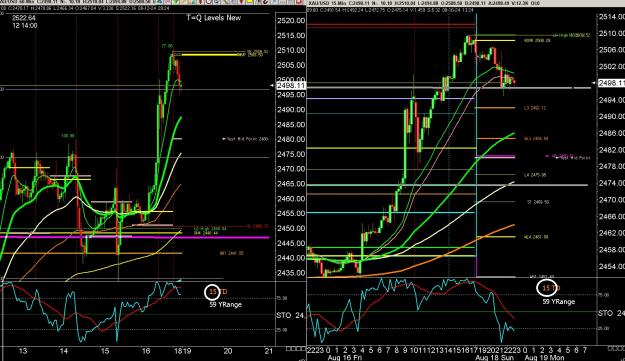Click date 16 on left chart time axis

coord(146,351)
